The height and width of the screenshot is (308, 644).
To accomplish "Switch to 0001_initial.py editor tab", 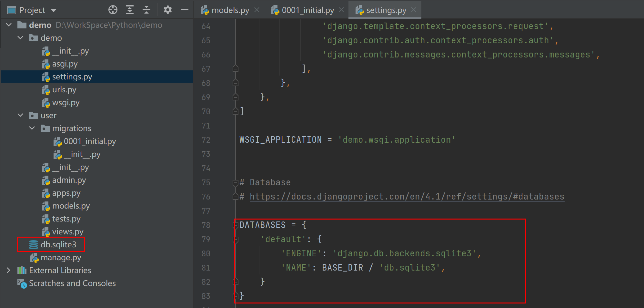I will [308, 10].
